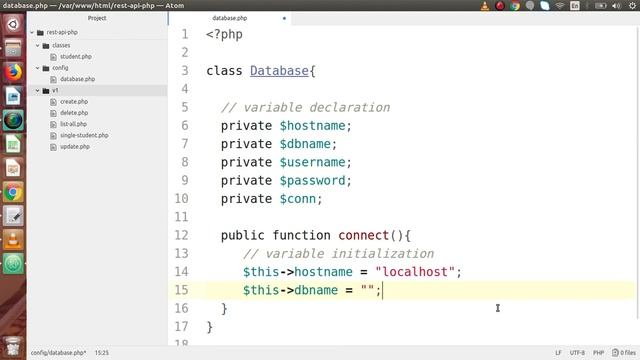
Task: Click the variable declaration comment
Action: (x=306, y=107)
